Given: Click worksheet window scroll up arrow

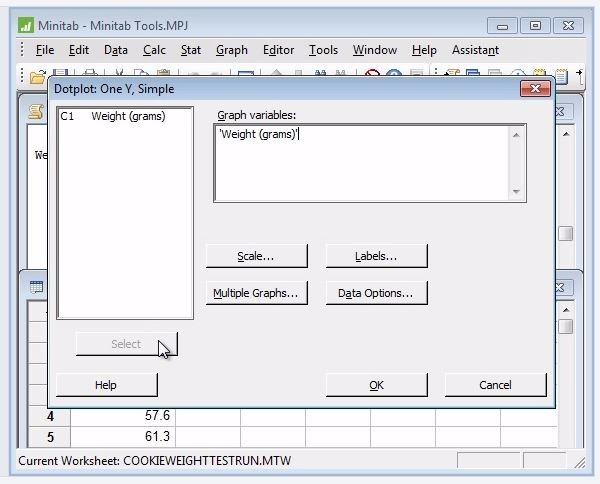Looking at the screenshot, I should [566, 310].
